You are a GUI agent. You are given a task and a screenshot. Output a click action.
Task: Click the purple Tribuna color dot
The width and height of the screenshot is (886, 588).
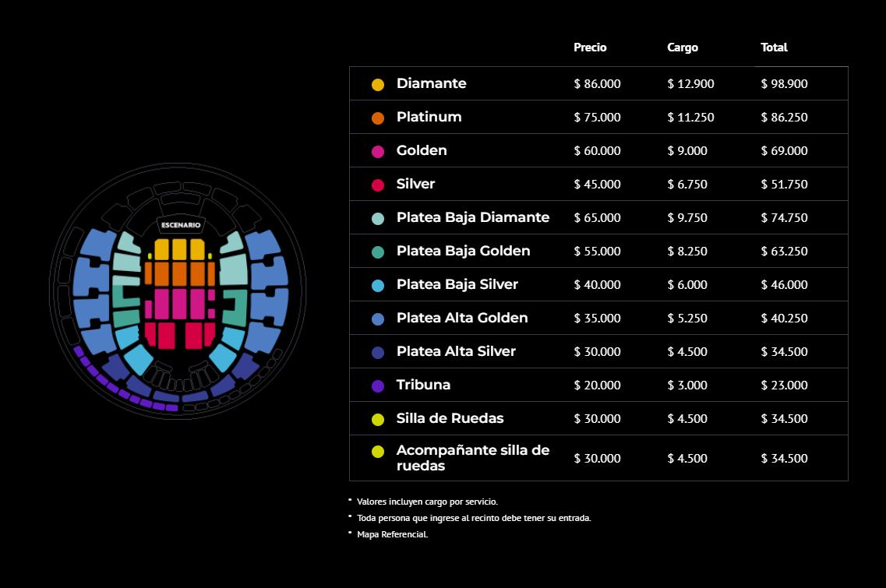pyautogui.click(x=378, y=386)
